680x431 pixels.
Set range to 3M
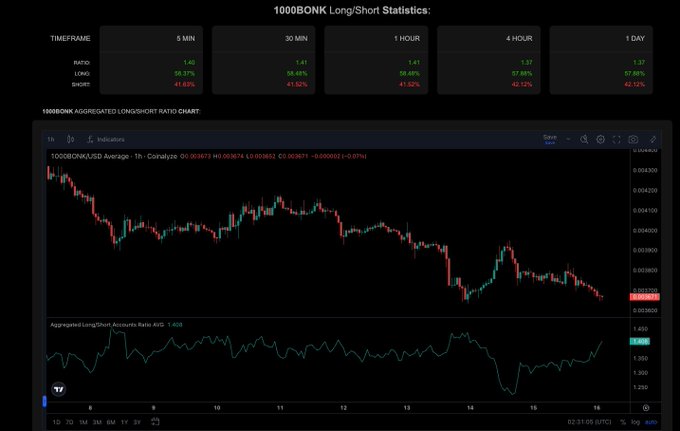tap(97, 422)
